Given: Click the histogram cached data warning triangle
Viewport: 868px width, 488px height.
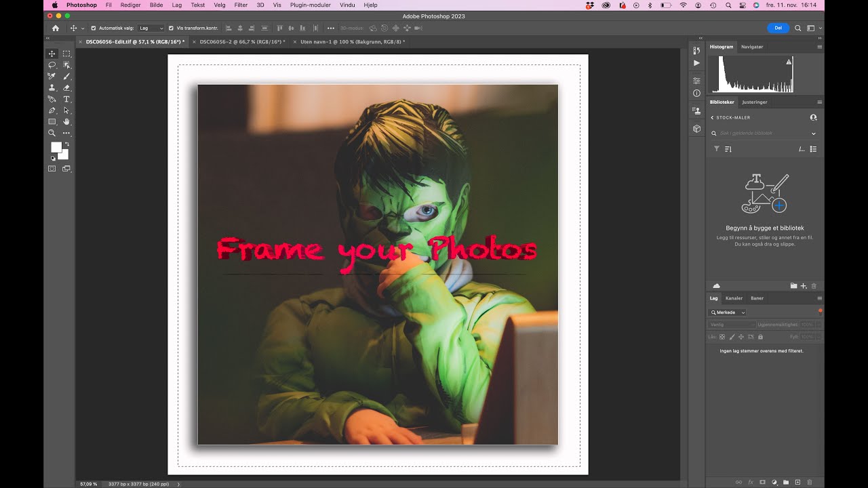Looking at the screenshot, I should click(x=789, y=62).
